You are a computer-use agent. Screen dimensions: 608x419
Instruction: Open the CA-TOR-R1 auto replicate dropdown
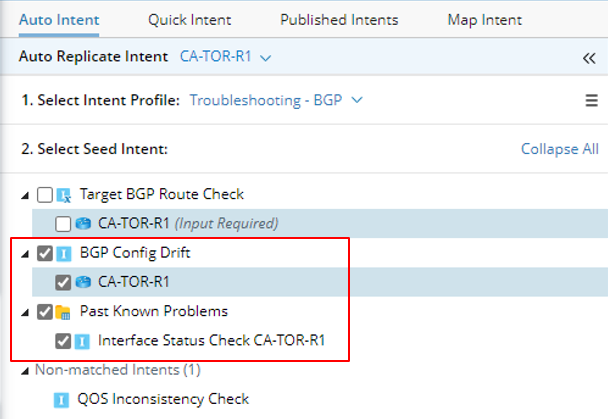[x=225, y=58]
